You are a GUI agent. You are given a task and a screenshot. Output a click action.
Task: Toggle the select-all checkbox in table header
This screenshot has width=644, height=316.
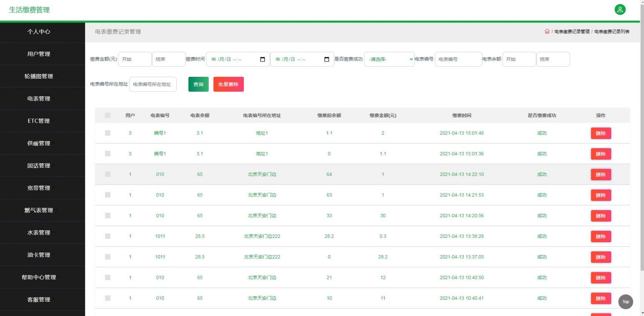108,115
